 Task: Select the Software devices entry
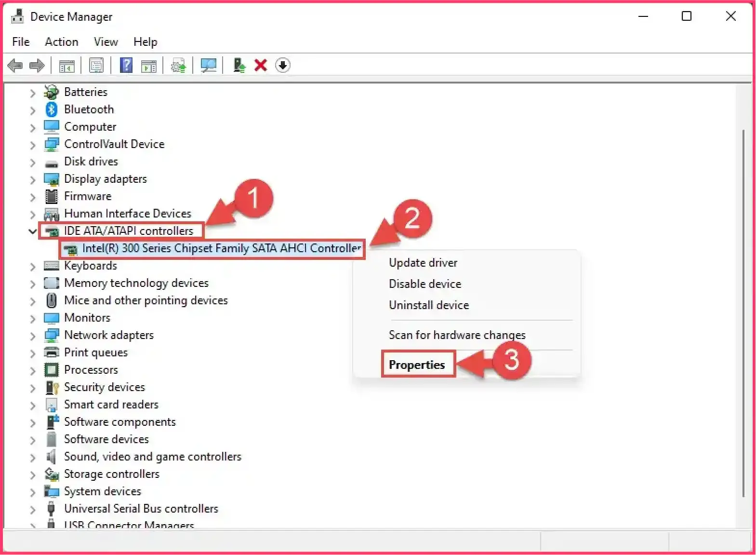(106, 439)
